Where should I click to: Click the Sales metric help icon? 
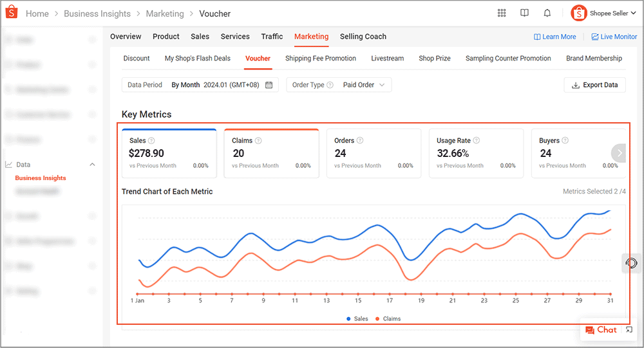coord(151,140)
